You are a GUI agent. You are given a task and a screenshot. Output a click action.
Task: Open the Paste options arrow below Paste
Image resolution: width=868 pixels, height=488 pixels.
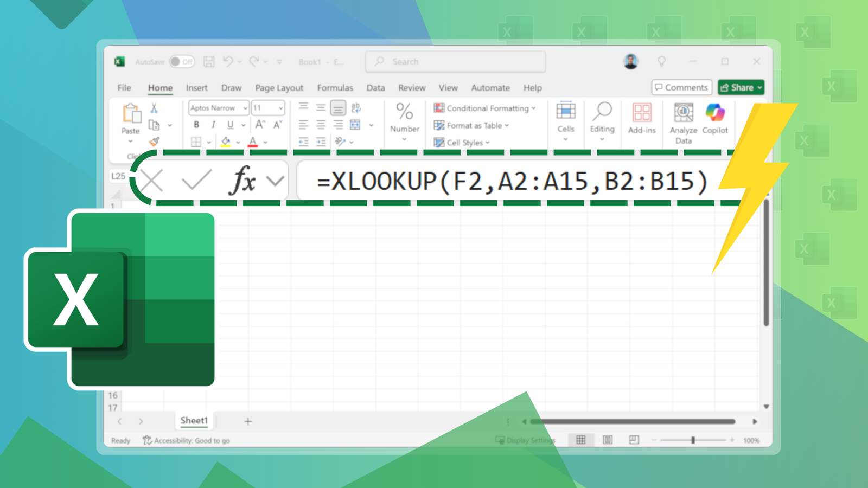pos(131,142)
